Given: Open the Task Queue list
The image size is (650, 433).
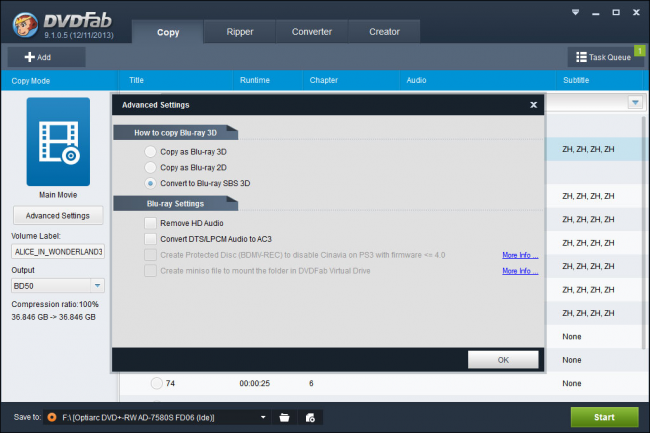Looking at the screenshot, I should [603, 57].
